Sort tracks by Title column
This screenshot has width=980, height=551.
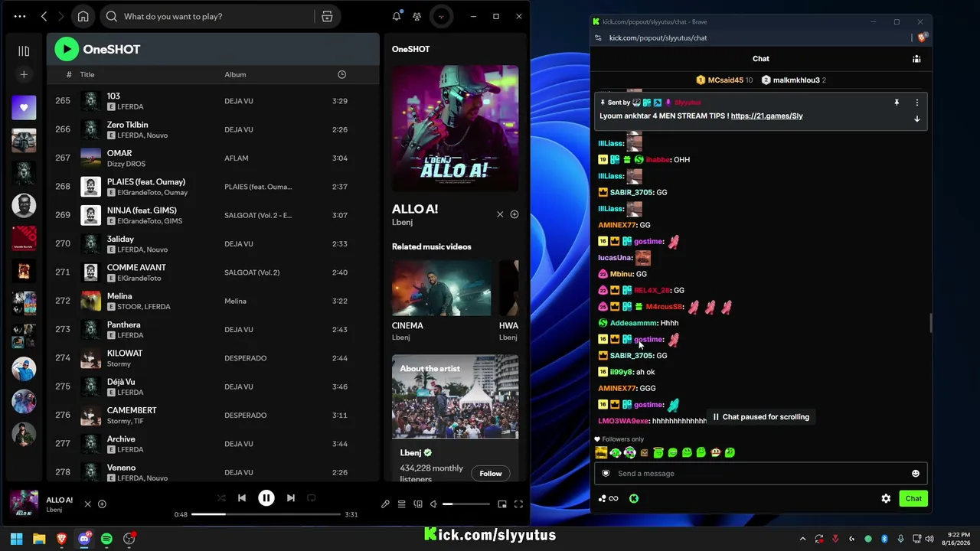tap(87, 74)
